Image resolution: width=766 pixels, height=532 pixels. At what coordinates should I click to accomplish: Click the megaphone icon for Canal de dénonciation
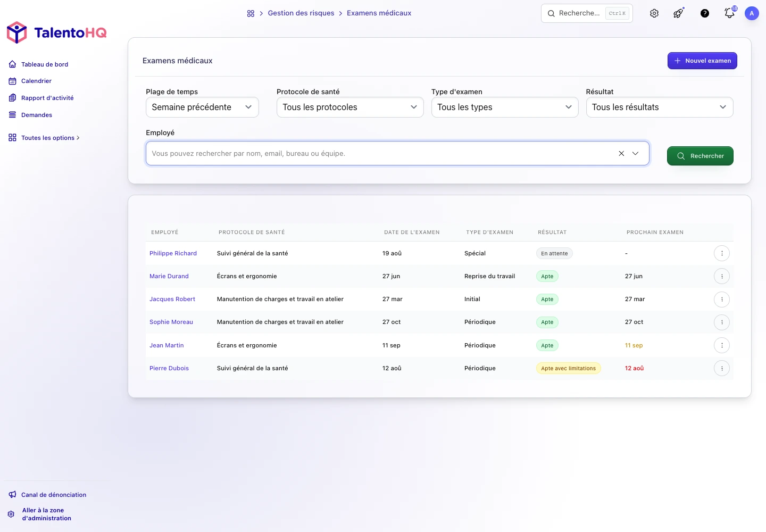click(x=12, y=495)
